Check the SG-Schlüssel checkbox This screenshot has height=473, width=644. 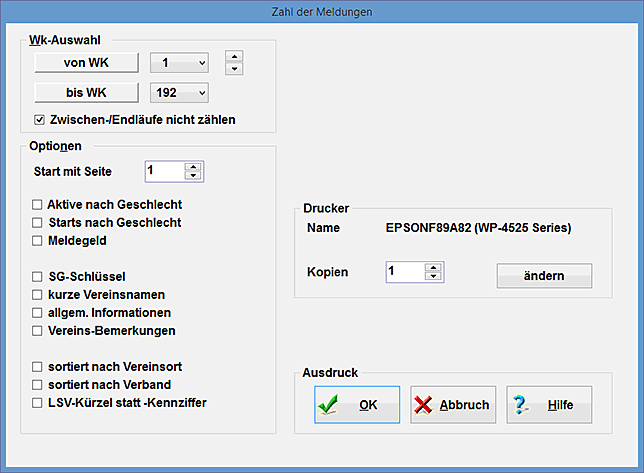pos(37,276)
